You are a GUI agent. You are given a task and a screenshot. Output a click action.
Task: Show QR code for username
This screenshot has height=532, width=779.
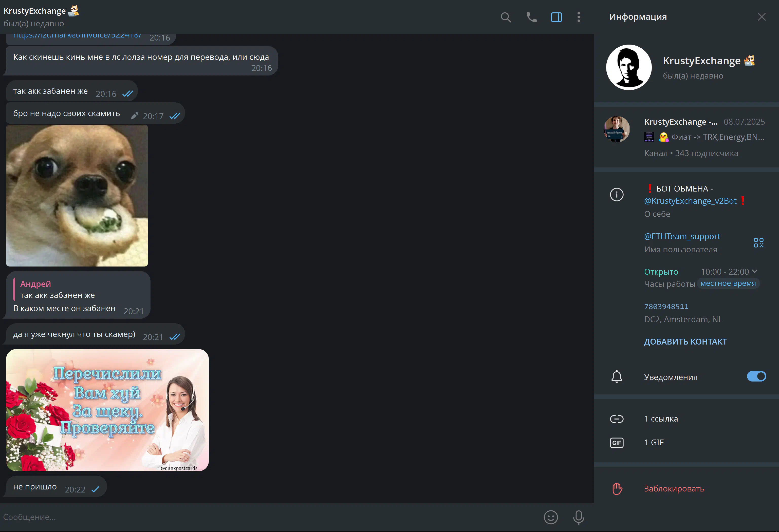click(x=758, y=242)
